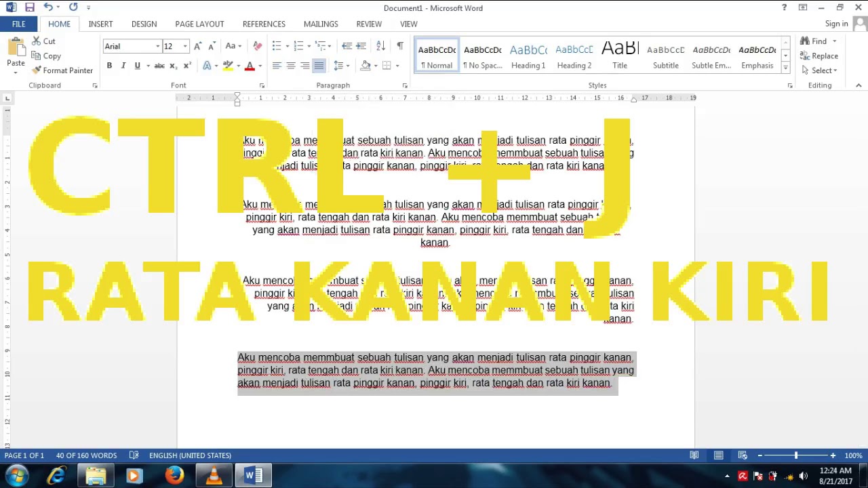The height and width of the screenshot is (488, 868).
Task: Decrease paragraph indent
Action: coord(347,46)
